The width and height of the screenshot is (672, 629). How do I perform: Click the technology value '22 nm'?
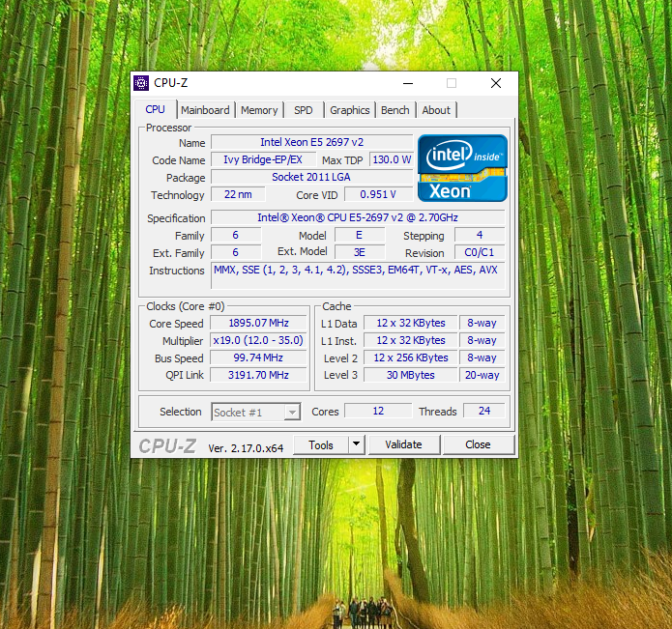(238, 194)
